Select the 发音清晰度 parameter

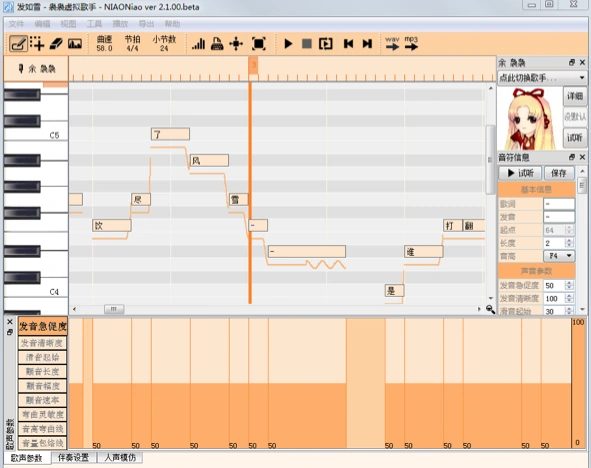(43, 343)
